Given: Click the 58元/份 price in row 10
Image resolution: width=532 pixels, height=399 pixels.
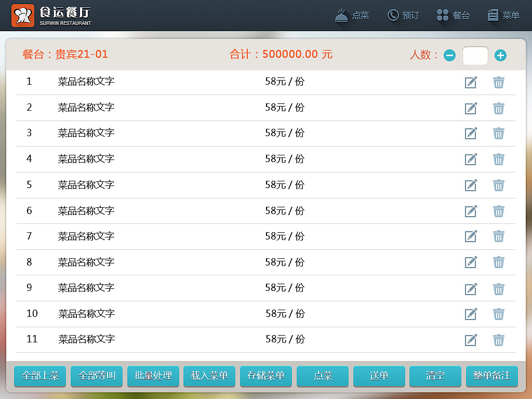Looking at the screenshot, I should [285, 313].
